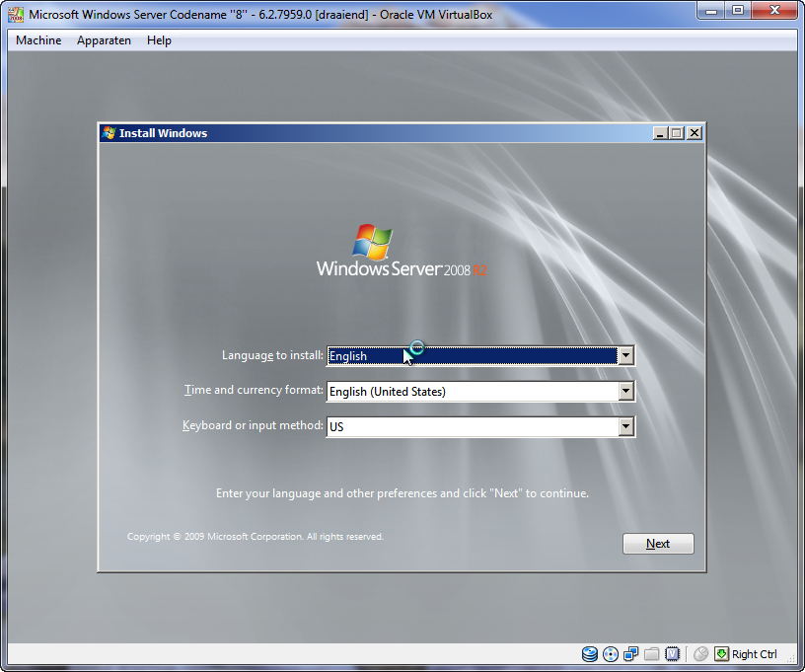
Task: Click the network adapter status icon
Action: point(631,654)
